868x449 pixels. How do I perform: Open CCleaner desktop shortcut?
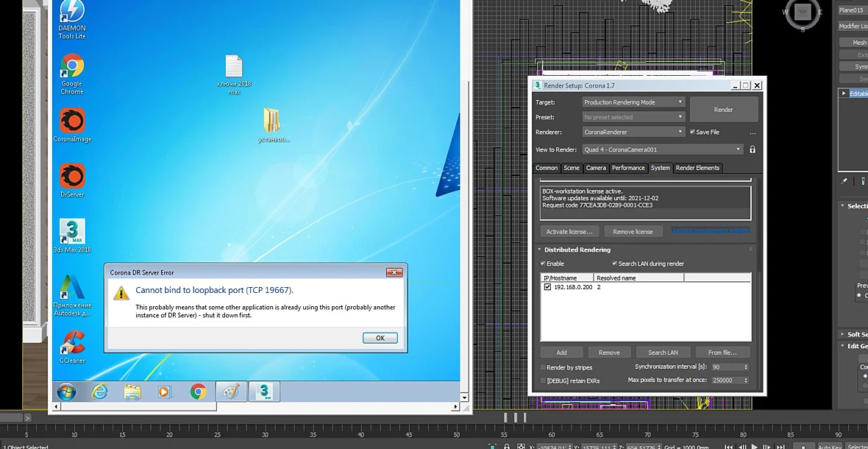72,347
